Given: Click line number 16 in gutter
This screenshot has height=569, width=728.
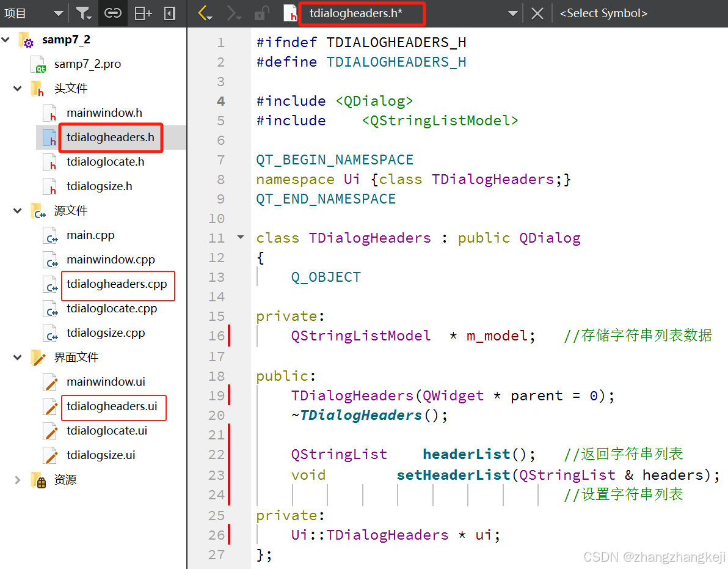Looking at the screenshot, I should [216, 336].
